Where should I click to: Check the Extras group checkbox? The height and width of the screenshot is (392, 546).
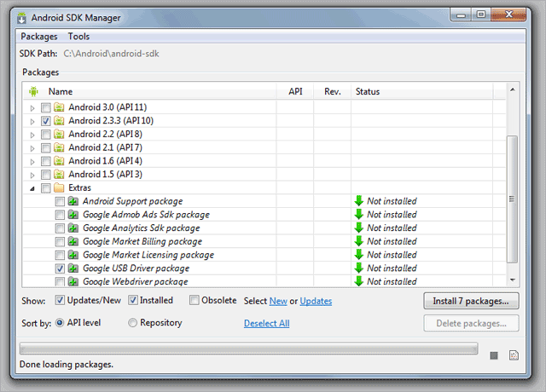tap(45, 188)
